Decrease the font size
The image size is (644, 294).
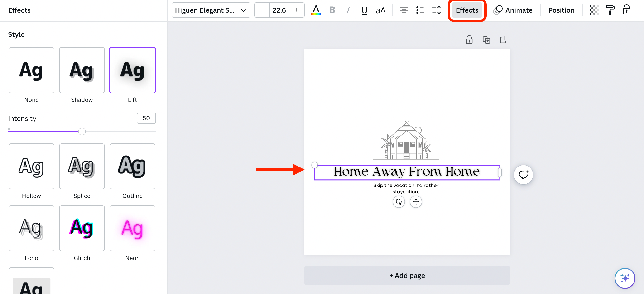pos(262,10)
